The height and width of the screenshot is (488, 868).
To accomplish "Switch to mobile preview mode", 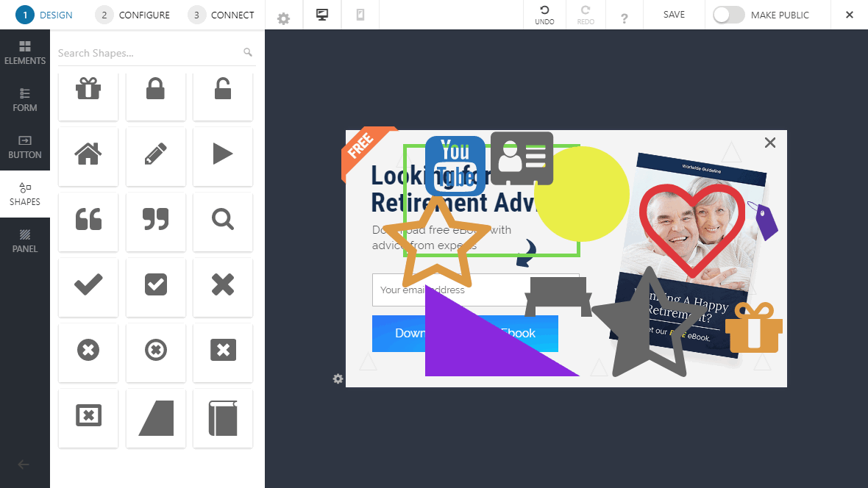I will pos(360,15).
